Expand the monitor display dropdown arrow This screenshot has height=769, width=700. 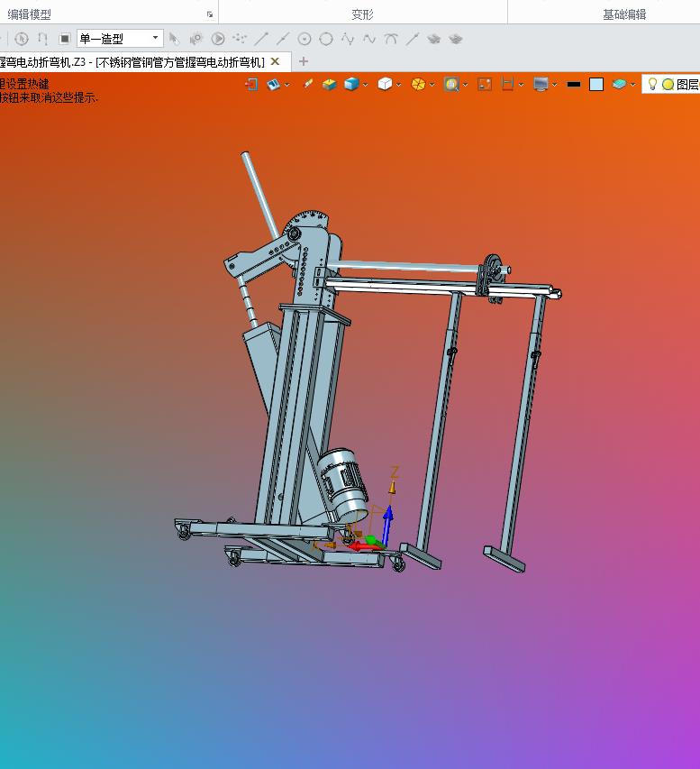(554, 85)
